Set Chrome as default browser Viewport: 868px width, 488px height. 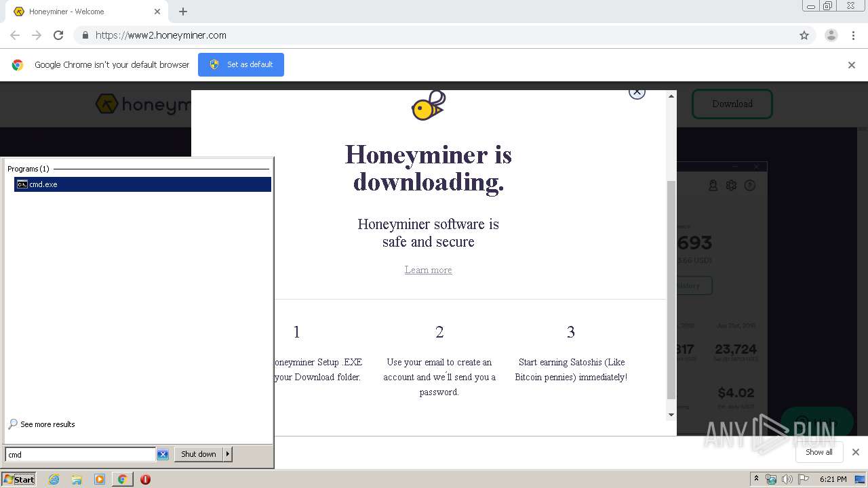click(241, 64)
